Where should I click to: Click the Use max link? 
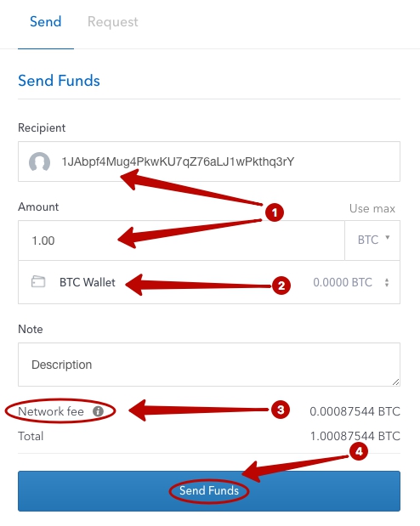(x=372, y=208)
